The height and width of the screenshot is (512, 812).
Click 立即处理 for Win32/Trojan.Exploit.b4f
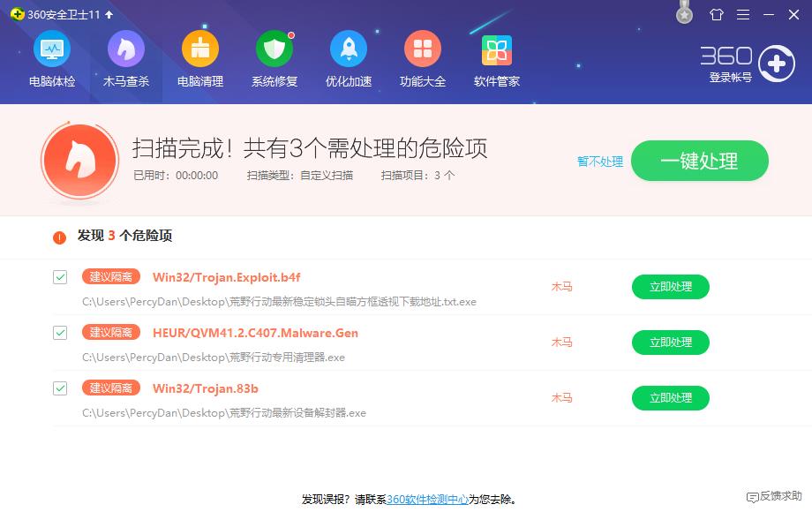point(671,287)
